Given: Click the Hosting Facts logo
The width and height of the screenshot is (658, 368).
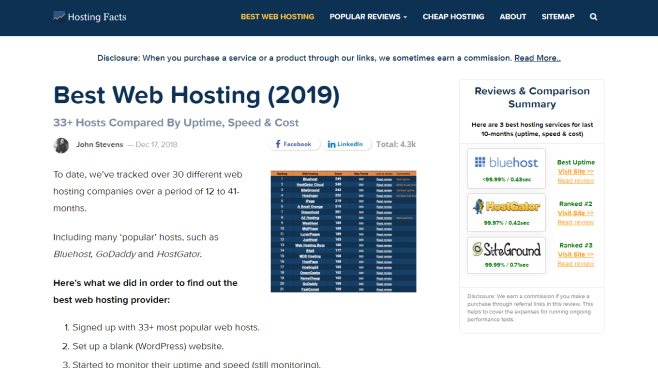Looking at the screenshot, I should pyautogui.click(x=90, y=17).
